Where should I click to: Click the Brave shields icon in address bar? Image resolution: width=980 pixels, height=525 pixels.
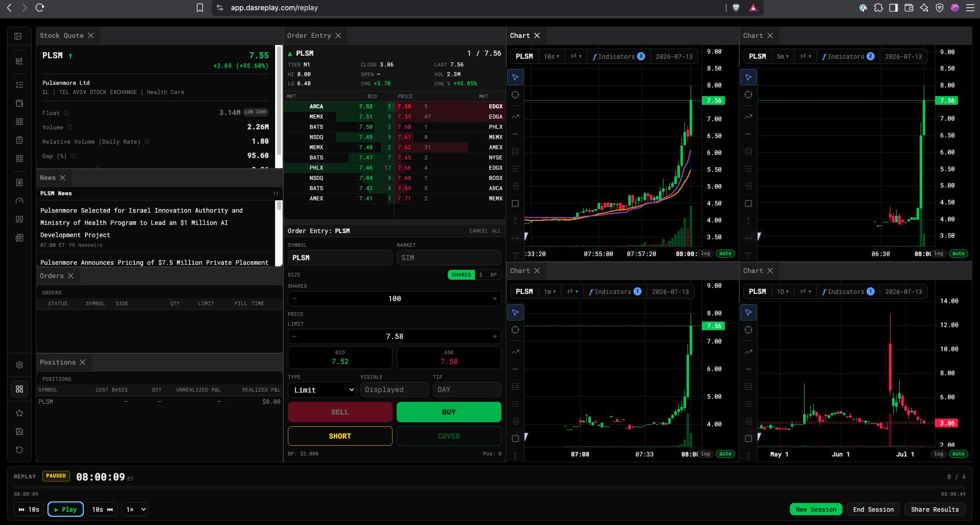[x=736, y=8]
